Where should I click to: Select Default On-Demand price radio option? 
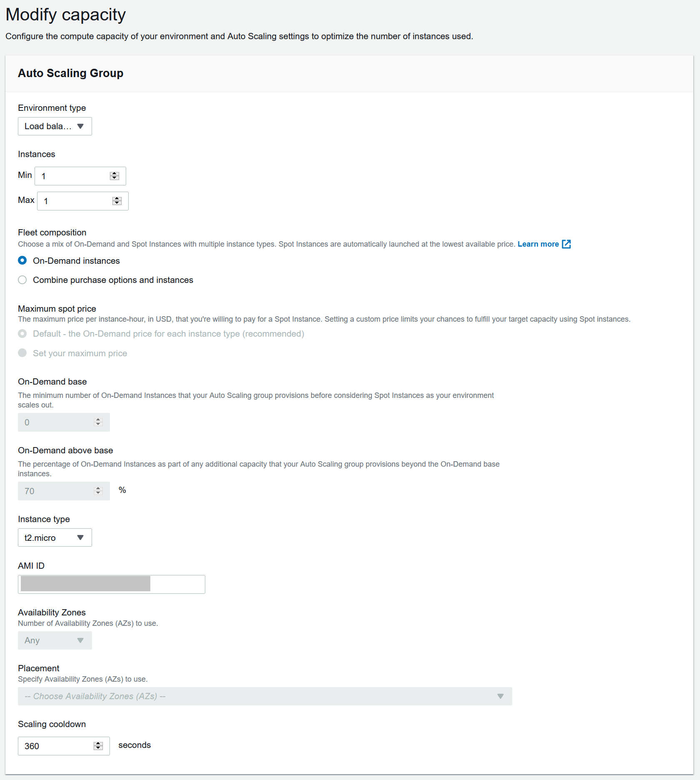[22, 334]
